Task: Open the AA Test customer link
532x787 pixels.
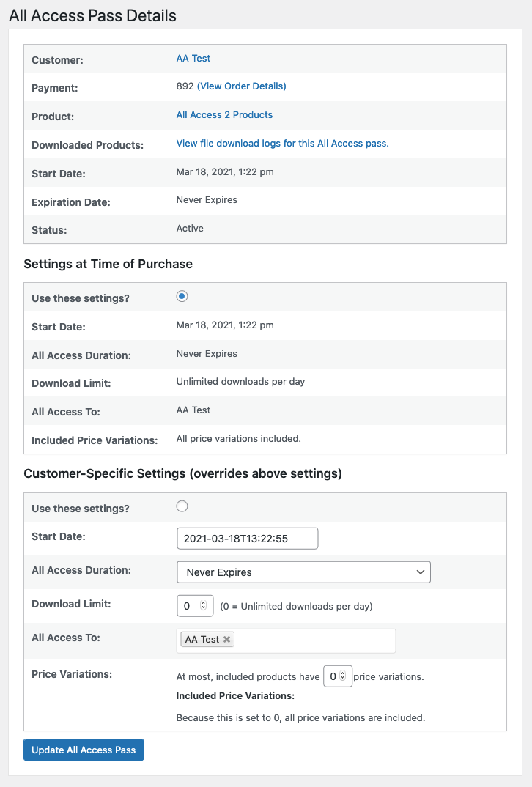Action: click(x=193, y=58)
